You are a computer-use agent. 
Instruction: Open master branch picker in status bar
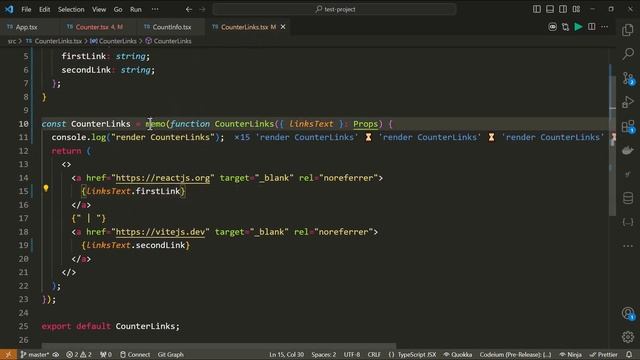35,354
